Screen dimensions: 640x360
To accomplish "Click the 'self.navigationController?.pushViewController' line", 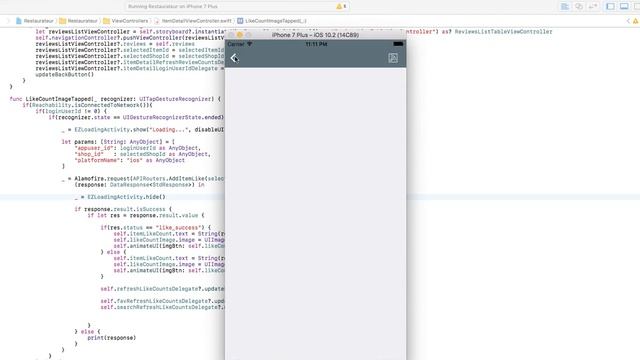I will (x=130, y=38).
